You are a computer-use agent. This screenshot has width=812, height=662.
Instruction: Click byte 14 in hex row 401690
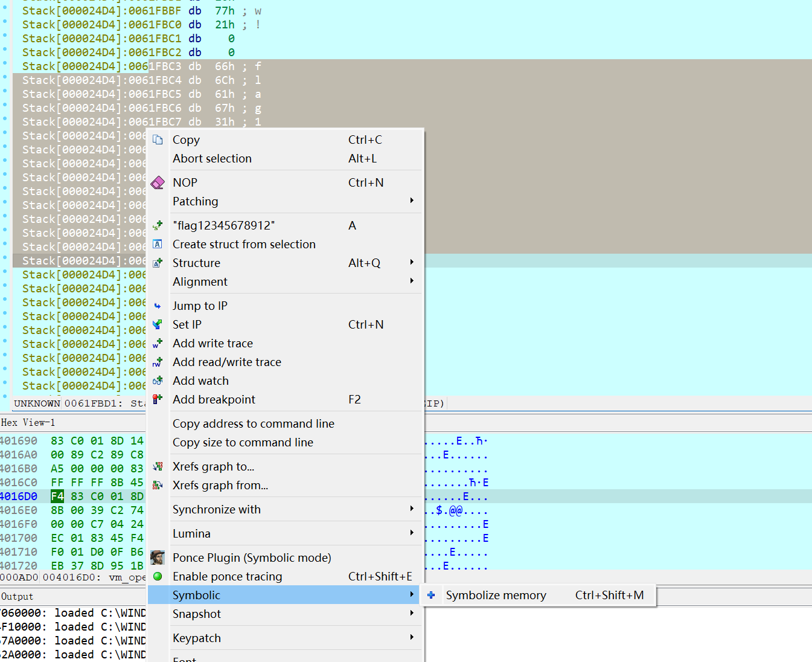[x=137, y=441]
